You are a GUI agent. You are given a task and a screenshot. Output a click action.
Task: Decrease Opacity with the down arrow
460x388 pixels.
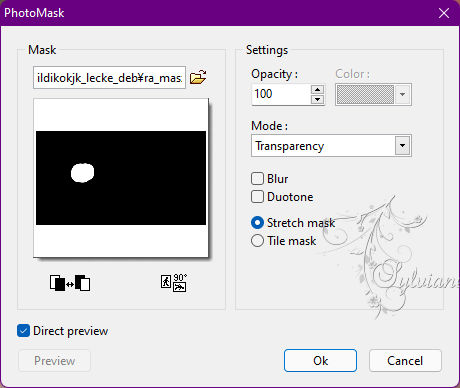tap(317, 99)
